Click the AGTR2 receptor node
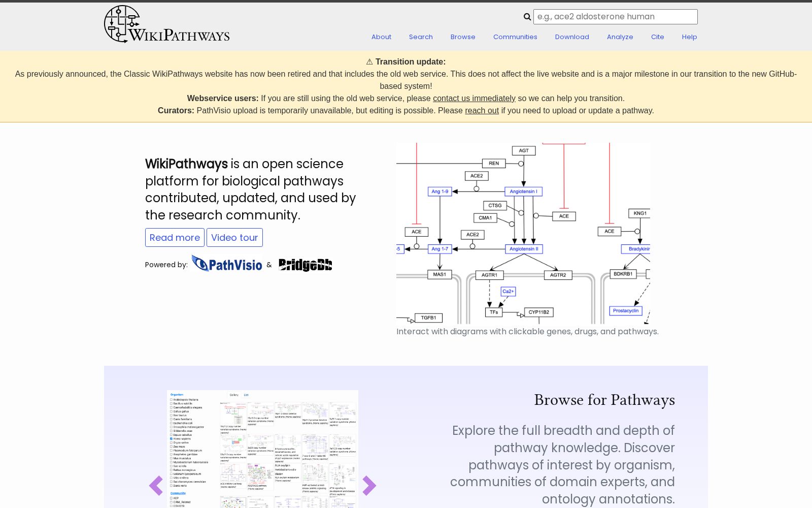 coord(558,275)
